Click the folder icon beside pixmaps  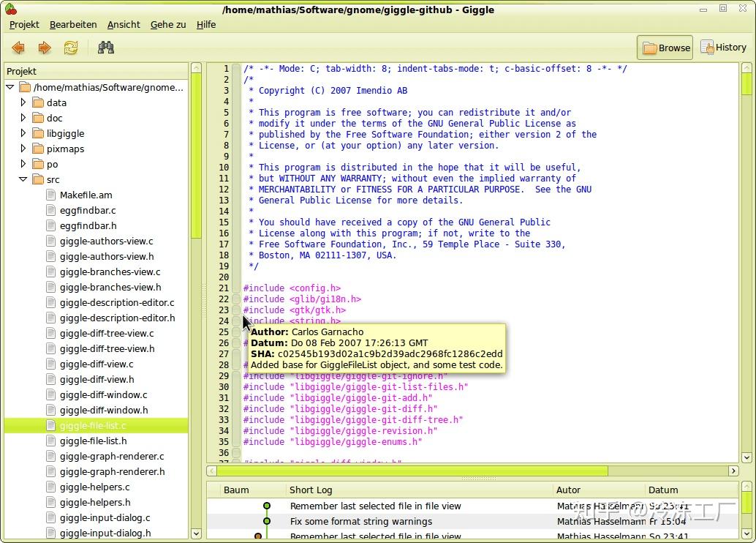(38, 149)
